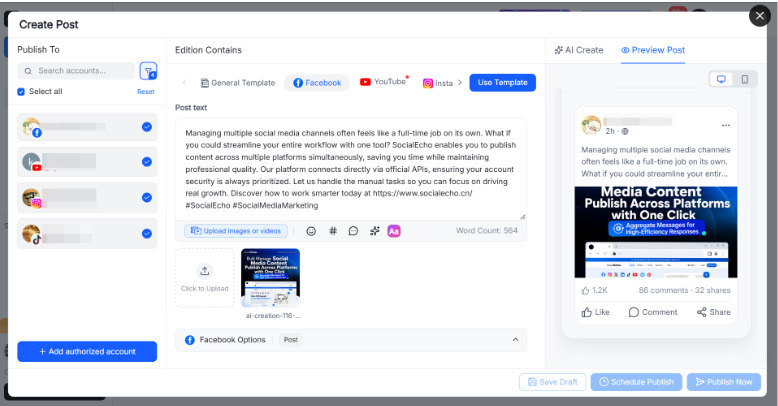
Task: Click the 1.2K likes count
Action: pyautogui.click(x=594, y=290)
